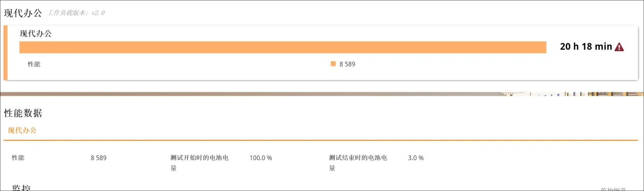This screenshot has width=644, height=191.
Task: Click the 工作负载版本 v2.0 label
Action: click(x=76, y=13)
